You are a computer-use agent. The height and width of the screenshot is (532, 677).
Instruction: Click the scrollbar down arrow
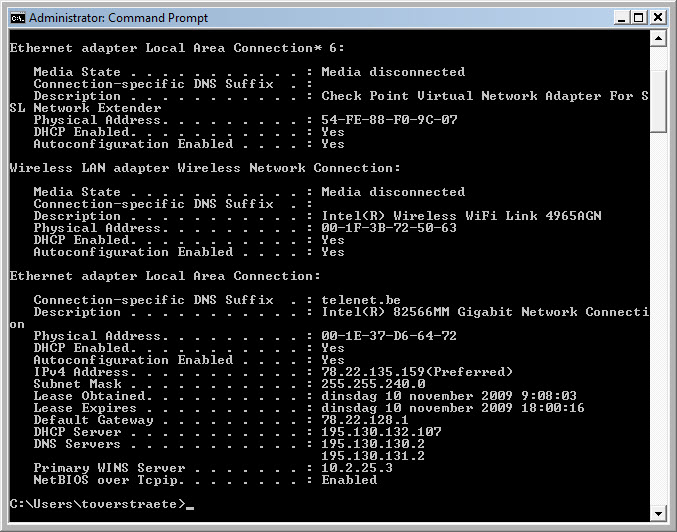[x=658, y=513]
